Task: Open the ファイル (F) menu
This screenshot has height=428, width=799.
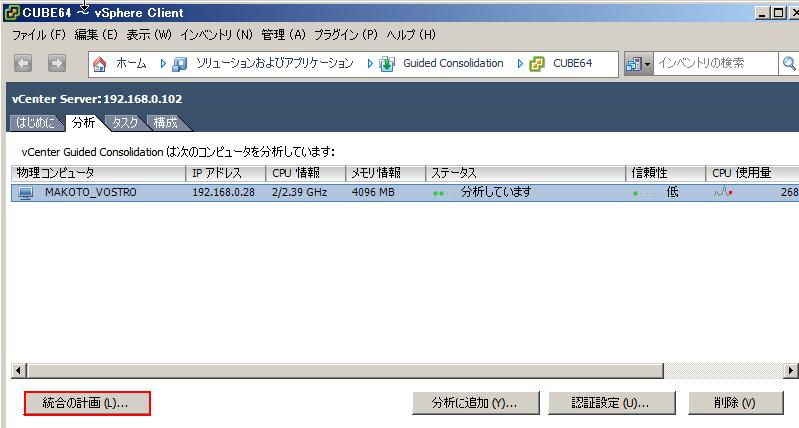Action: pyautogui.click(x=39, y=35)
